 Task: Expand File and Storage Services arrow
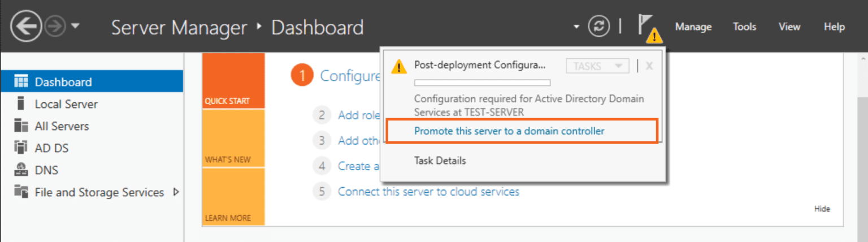point(176,192)
